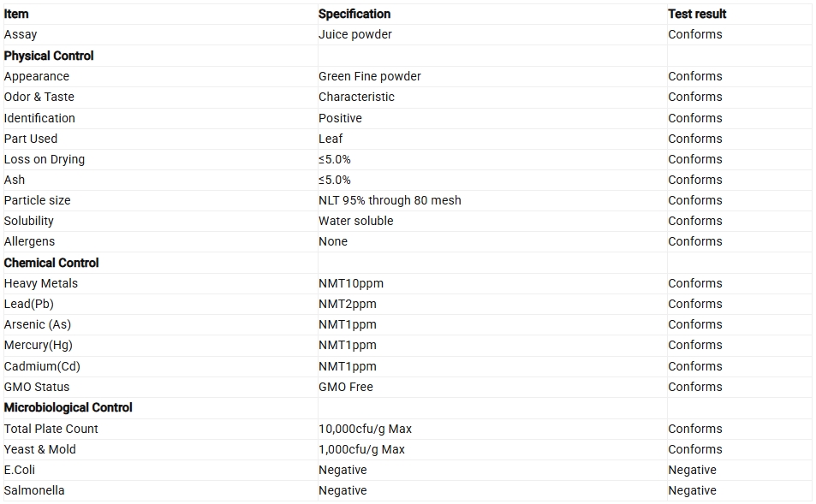
Task: Select the Microbiological Control section heading
Action: click(x=68, y=407)
